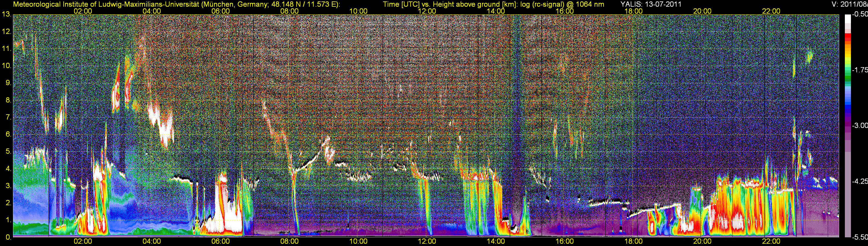The height and width of the screenshot is (246, 868).
Task: Click the red band of the color scale bar
Action: click(848, 37)
